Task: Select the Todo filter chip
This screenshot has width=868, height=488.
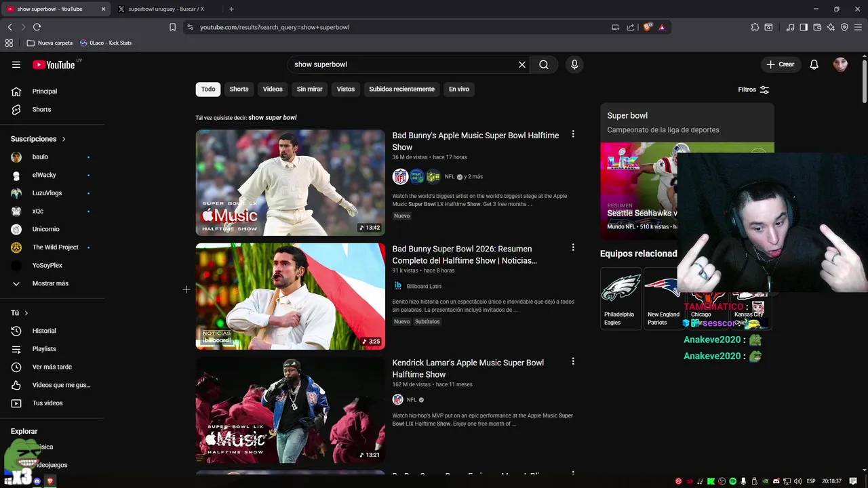Action: [208, 89]
